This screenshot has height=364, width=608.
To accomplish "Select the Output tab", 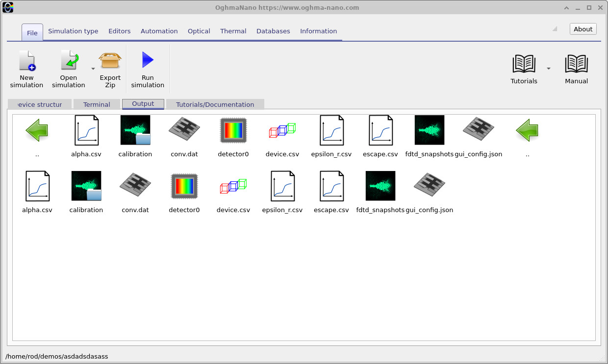I will pos(143,104).
